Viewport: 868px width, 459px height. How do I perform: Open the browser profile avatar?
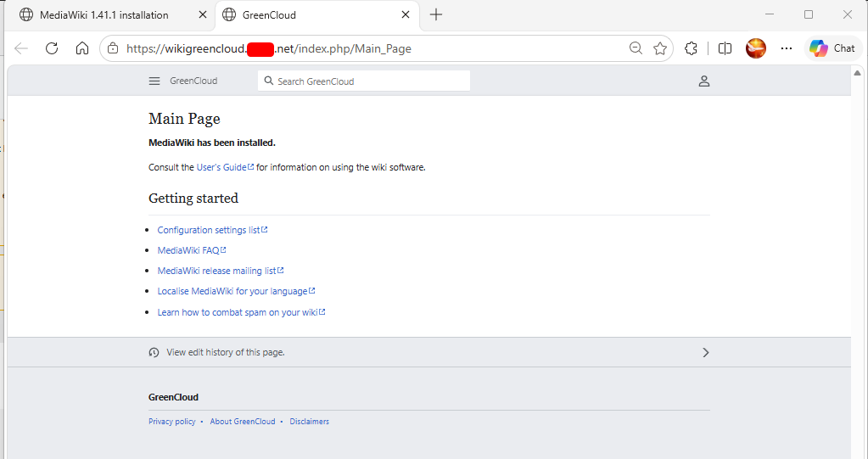coord(756,48)
